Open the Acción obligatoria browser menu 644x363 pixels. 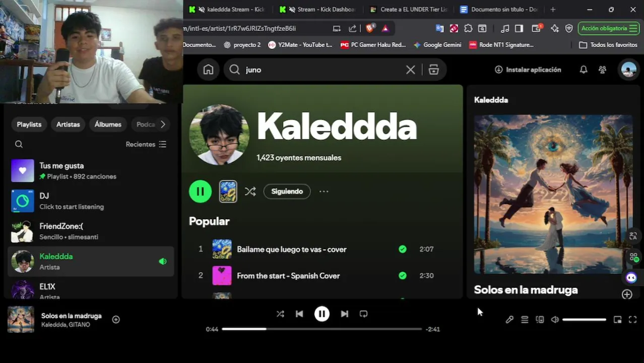click(x=609, y=28)
